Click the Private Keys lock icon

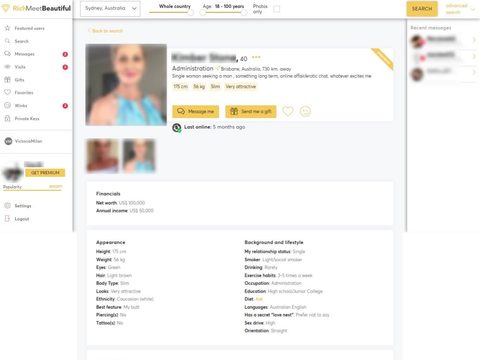click(7, 118)
